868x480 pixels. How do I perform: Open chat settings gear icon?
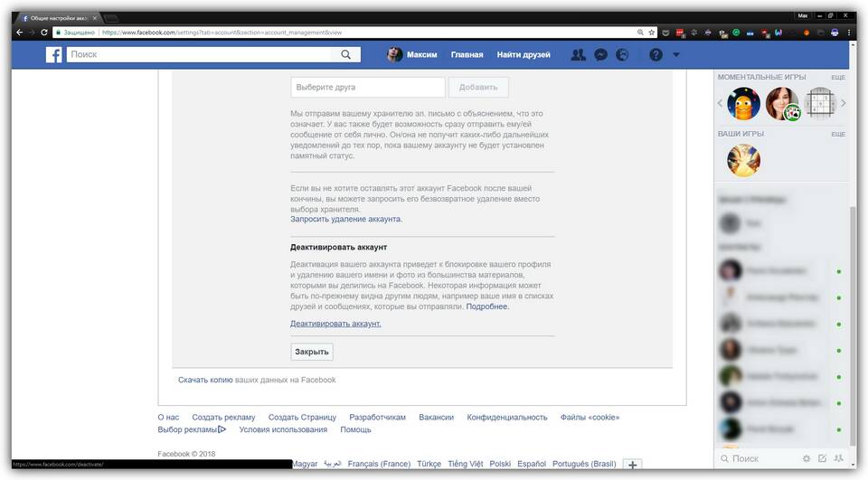tap(806, 459)
